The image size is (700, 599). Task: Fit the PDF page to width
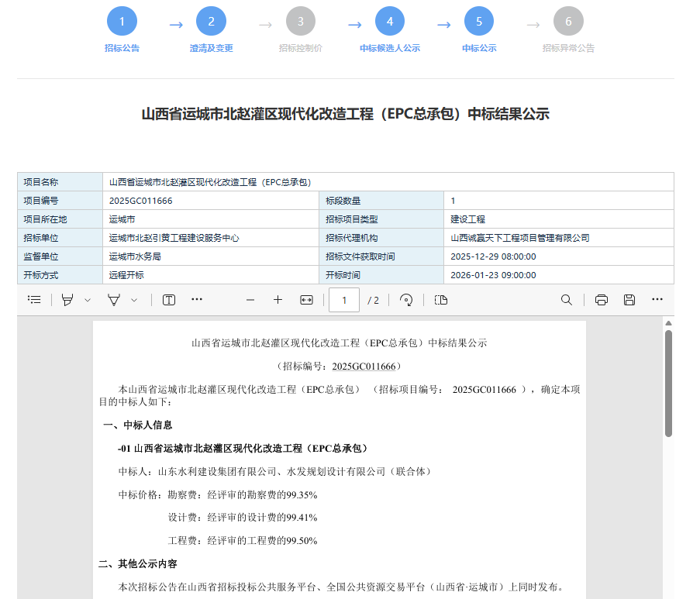pyautogui.click(x=306, y=299)
